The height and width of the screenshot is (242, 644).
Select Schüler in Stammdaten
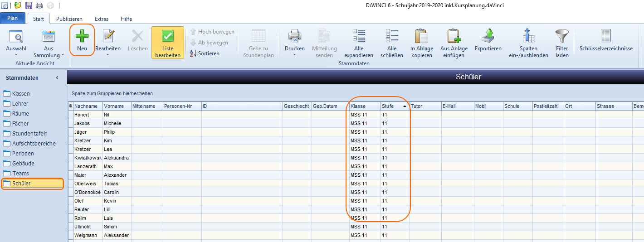[33, 184]
